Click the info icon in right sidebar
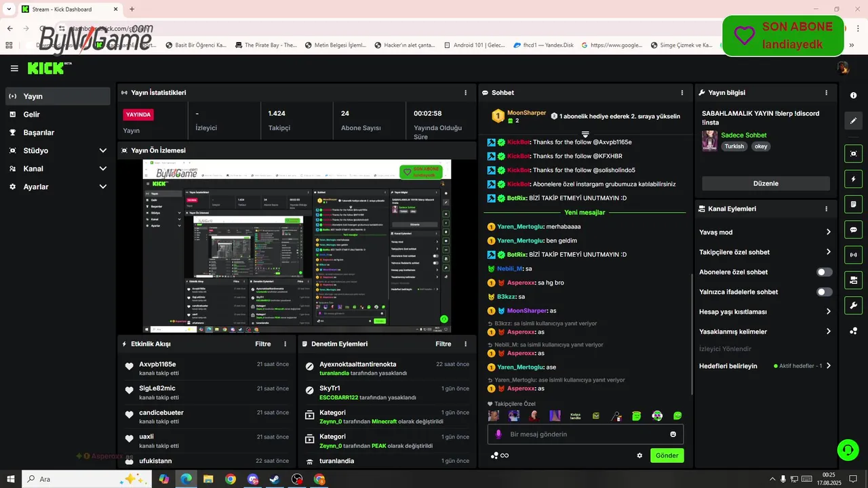868x488 pixels. pos(854,96)
